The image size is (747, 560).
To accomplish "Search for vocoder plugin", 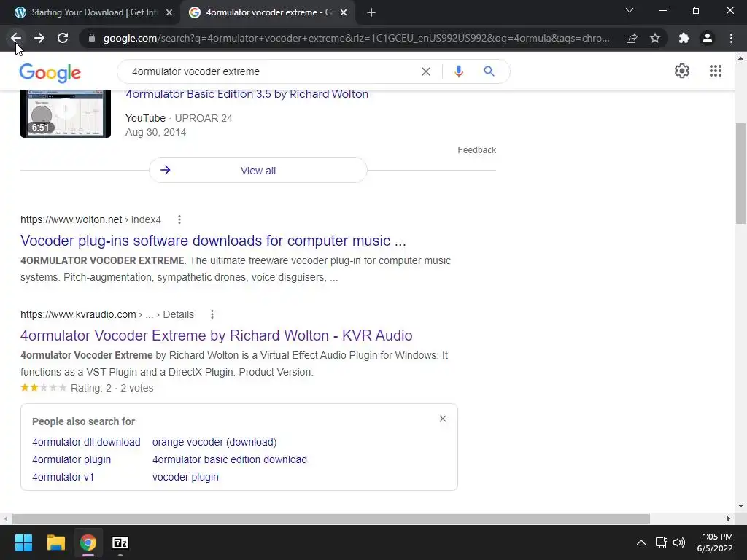I will [185, 477].
